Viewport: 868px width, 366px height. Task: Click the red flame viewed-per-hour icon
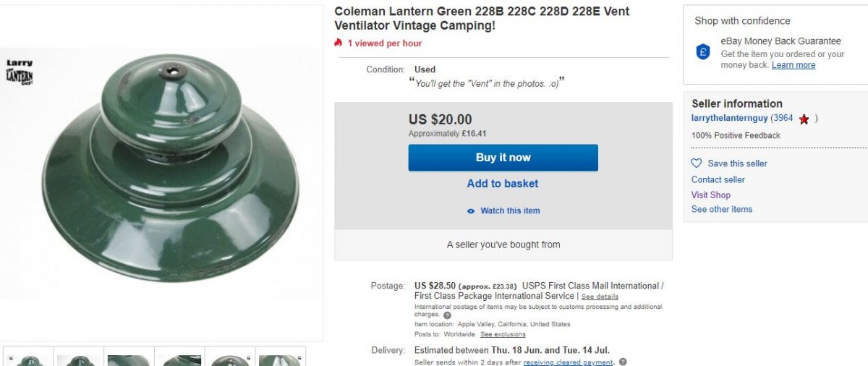(338, 43)
